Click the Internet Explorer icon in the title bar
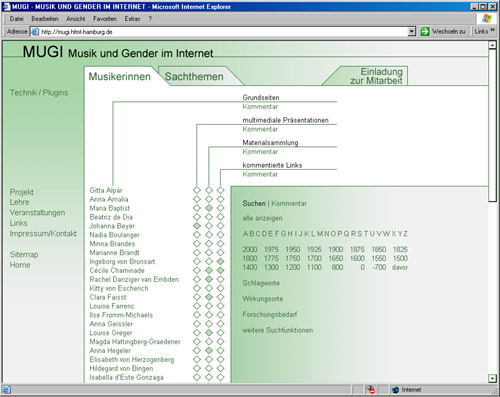The width and height of the screenshot is (500, 397). click(x=6, y=6)
